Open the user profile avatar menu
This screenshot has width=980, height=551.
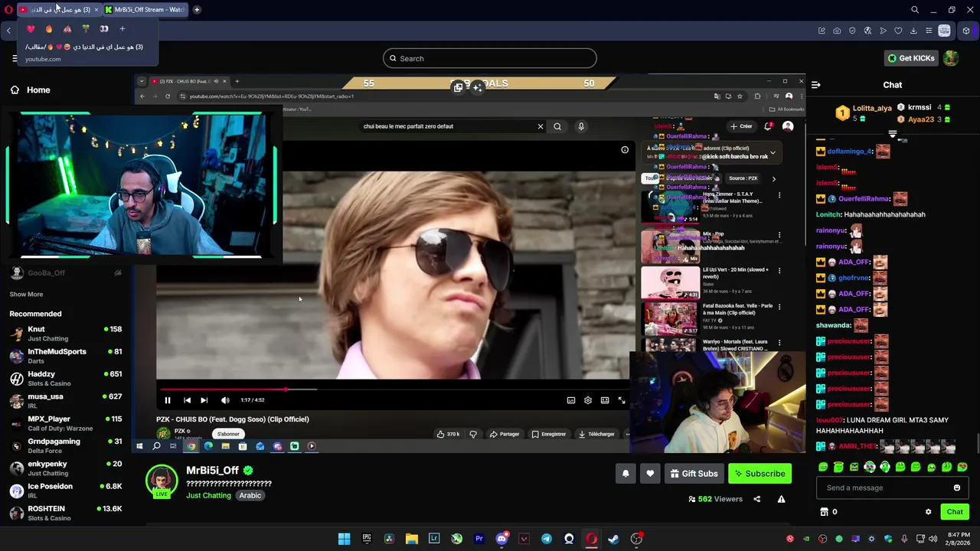tap(951, 58)
